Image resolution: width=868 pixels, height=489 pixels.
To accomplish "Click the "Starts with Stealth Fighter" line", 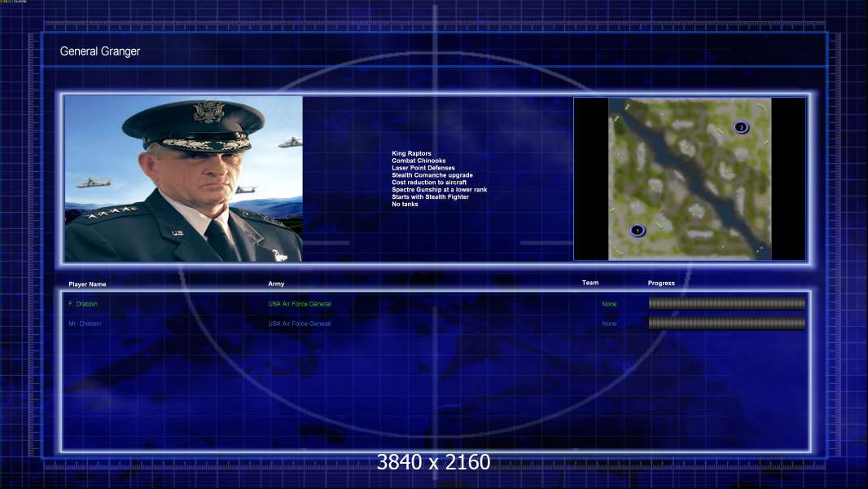I will [x=430, y=196].
